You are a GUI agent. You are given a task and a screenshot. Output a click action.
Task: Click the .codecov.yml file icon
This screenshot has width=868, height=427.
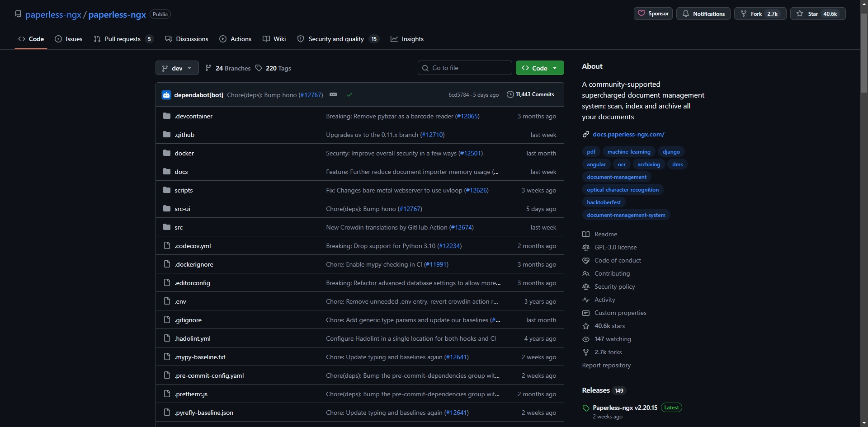pyautogui.click(x=167, y=246)
